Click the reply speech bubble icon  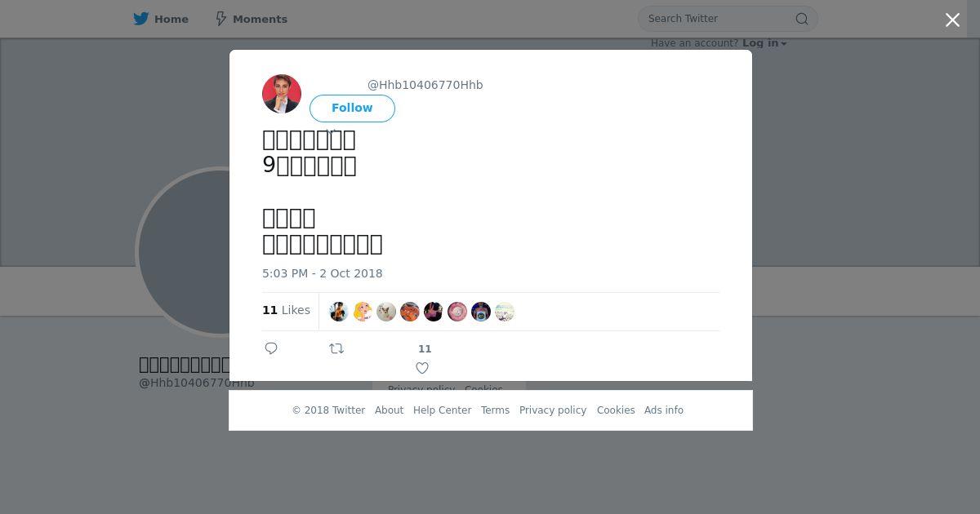271,348
